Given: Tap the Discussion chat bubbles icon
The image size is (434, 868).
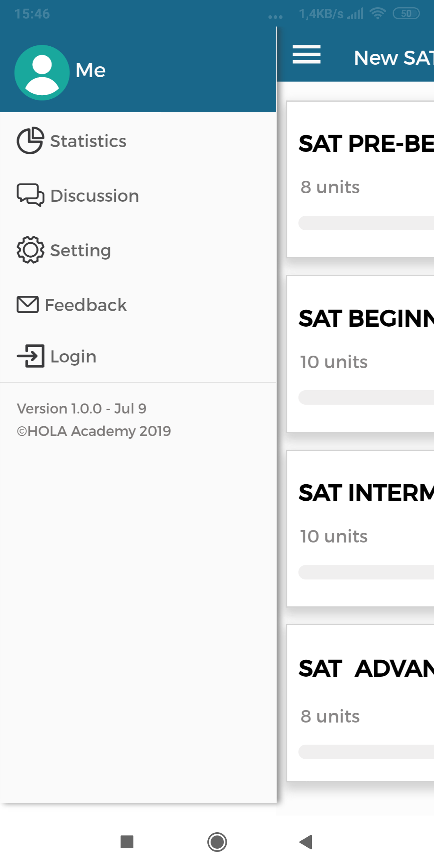Looking at the screenshot, I should coord(30,195).
